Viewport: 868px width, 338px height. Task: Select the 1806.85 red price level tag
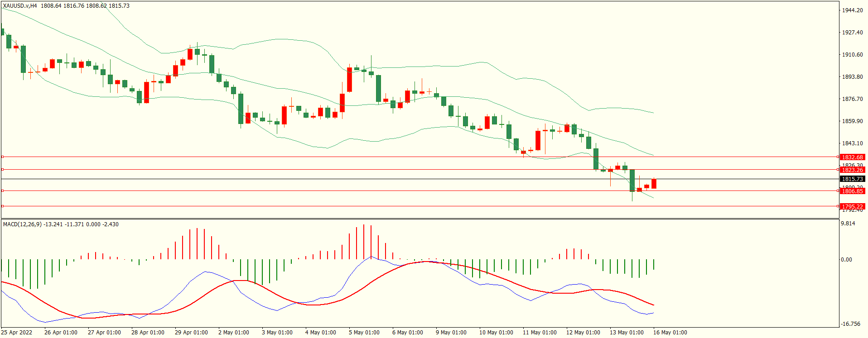coord(852,191)
